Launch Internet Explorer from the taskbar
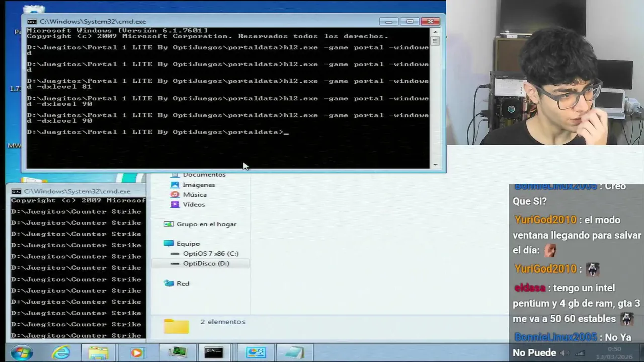This screenshot has height=362, width=644. point(61,353)
